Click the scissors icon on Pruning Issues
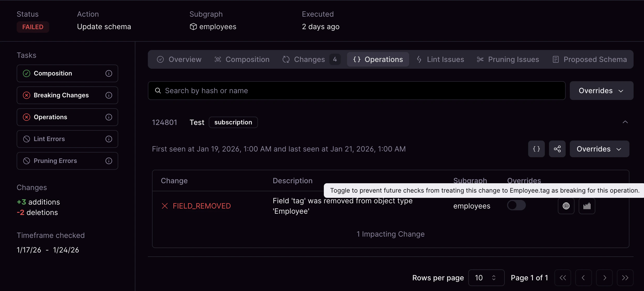Viewport: 644px width, 291px height. coord(480,59)
